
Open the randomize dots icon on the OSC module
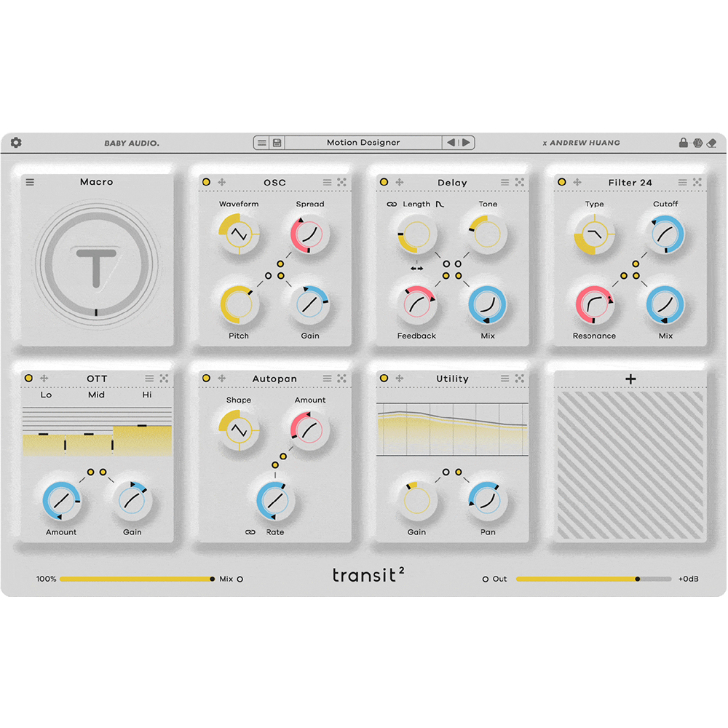[x=341, y=181]
